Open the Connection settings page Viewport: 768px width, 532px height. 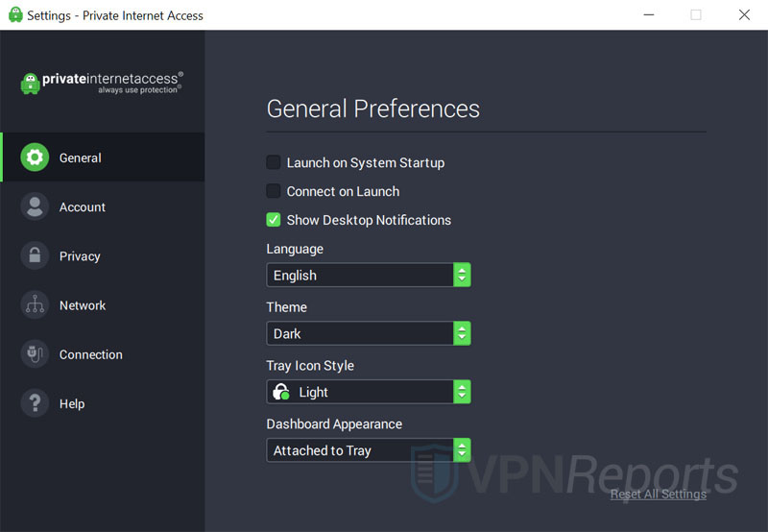[90, 354]
